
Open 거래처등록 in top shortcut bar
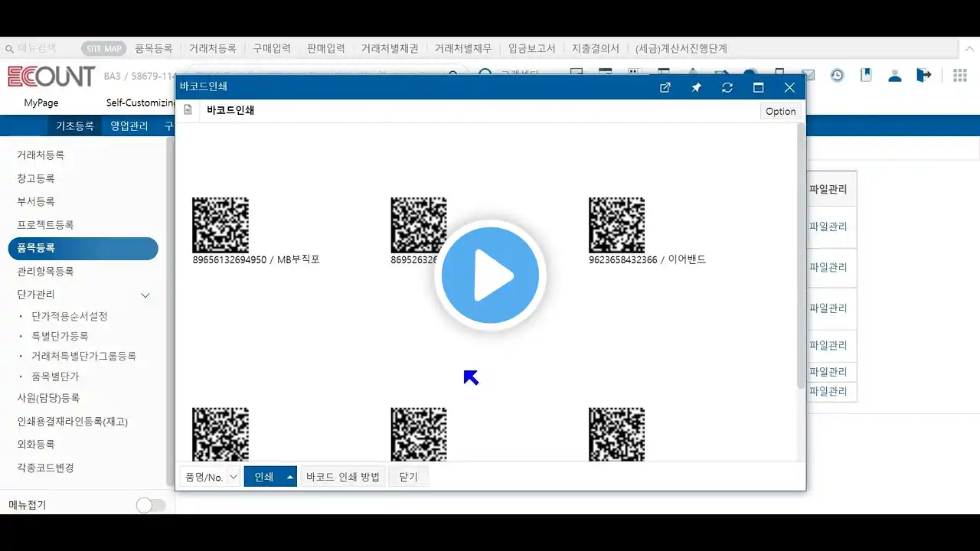tap(213, 48)
